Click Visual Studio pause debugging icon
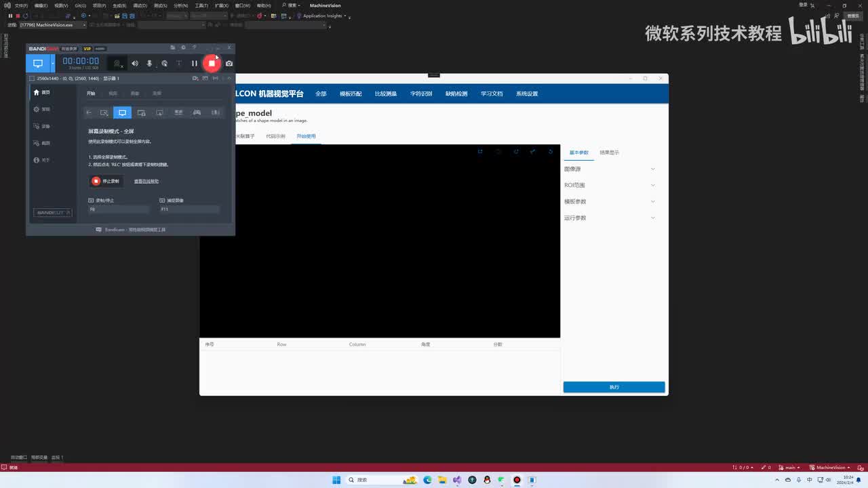The image size is (868, 488). click(10, 16)
